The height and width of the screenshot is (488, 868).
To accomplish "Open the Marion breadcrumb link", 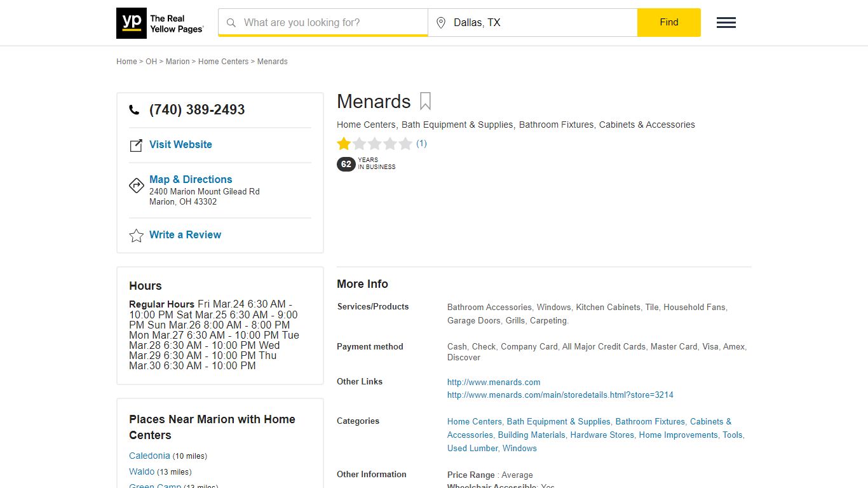I will 178,62.
